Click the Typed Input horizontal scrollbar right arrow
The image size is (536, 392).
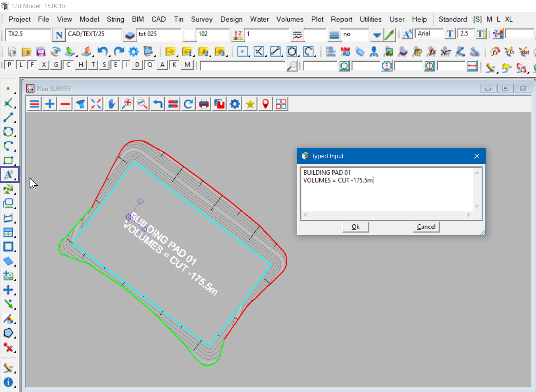468,214
